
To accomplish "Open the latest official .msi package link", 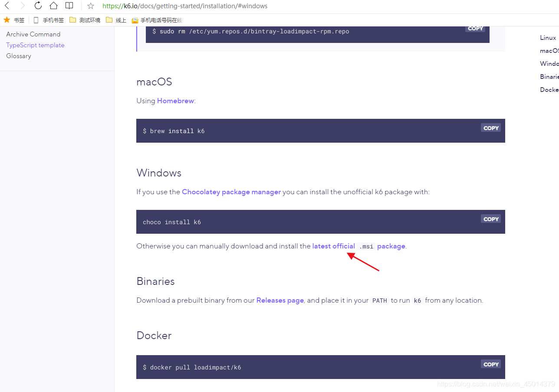I will pos(358,246).
